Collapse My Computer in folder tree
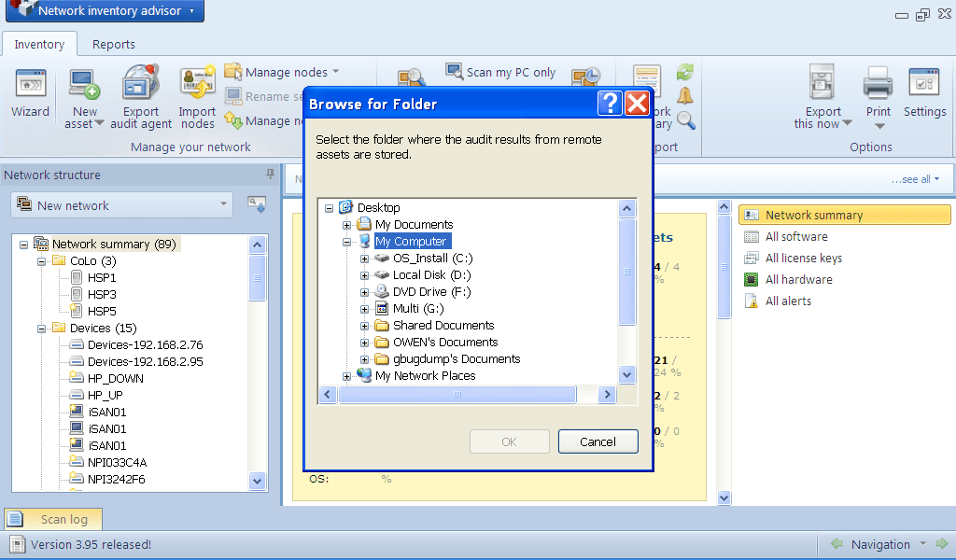The image size is (956, 560). [347, 242]
